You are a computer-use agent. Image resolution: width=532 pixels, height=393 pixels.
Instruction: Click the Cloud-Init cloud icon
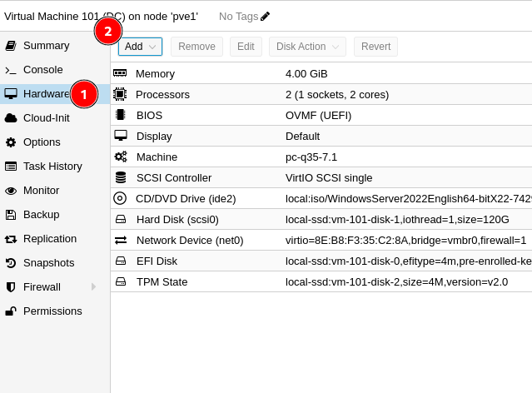coord(11,118)
